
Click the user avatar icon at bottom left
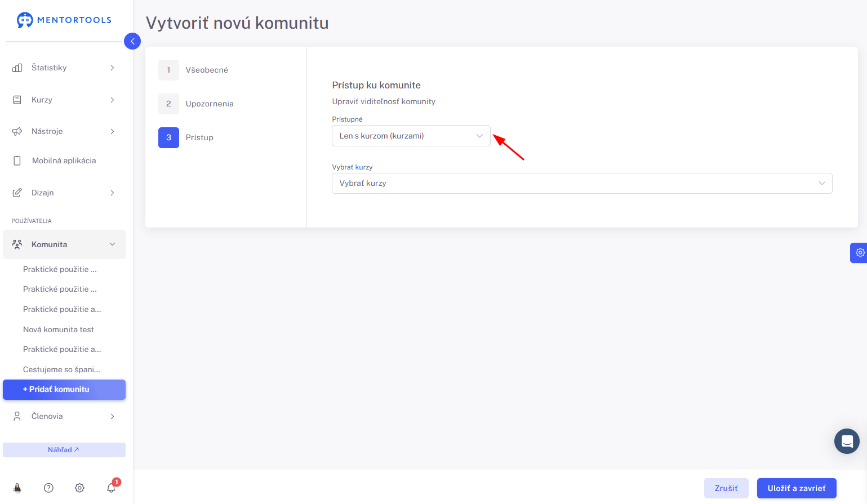pos(17,488)
